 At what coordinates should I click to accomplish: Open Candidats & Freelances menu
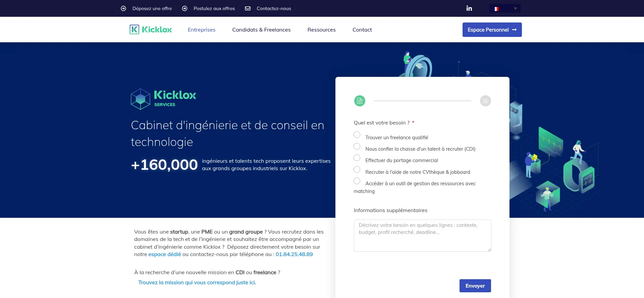261,30
